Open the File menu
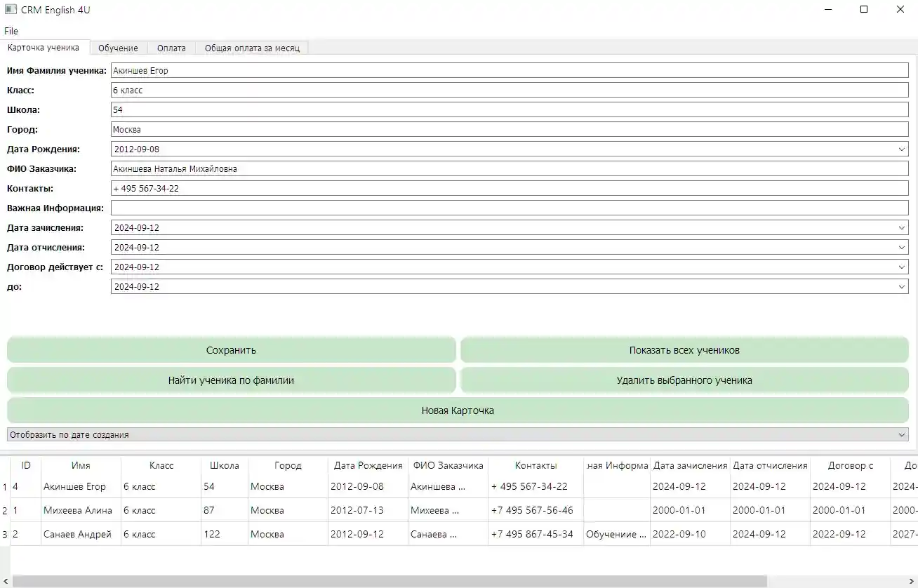The height and width of the screenshot is (588, 918). (x=11, y=31)
